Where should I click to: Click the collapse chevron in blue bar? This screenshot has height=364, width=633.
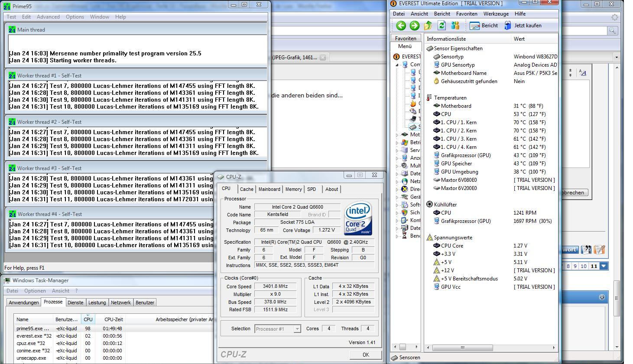tap(602, 297)
